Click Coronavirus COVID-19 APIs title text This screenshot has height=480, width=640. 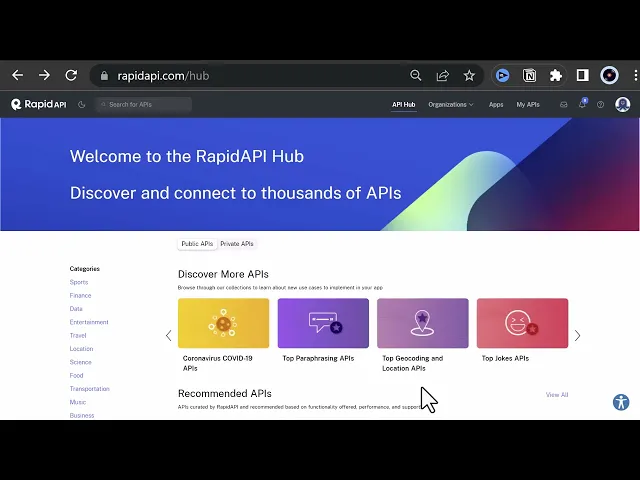[x=218, y=363]
